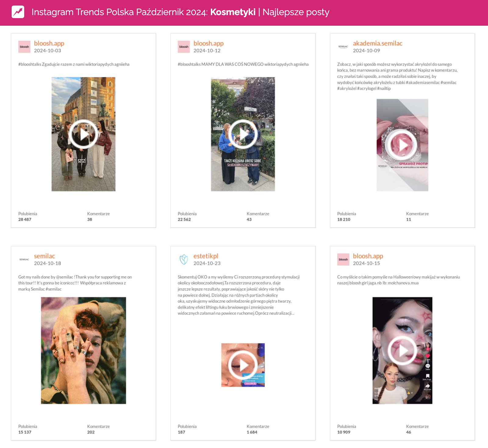Open semilac profile link
The width and height of the screenshot is (488, 448).
[45, 256]
